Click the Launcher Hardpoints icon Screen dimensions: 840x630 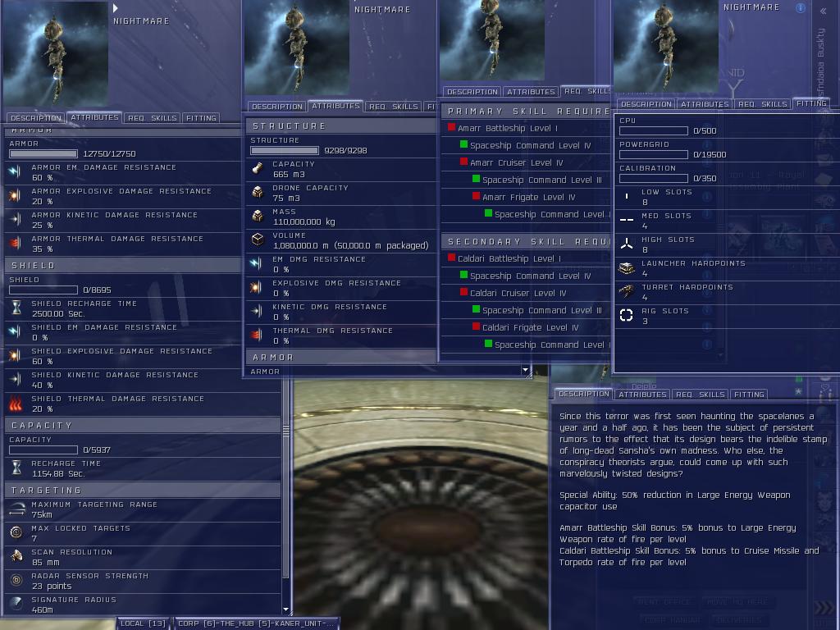coord(626,268)
